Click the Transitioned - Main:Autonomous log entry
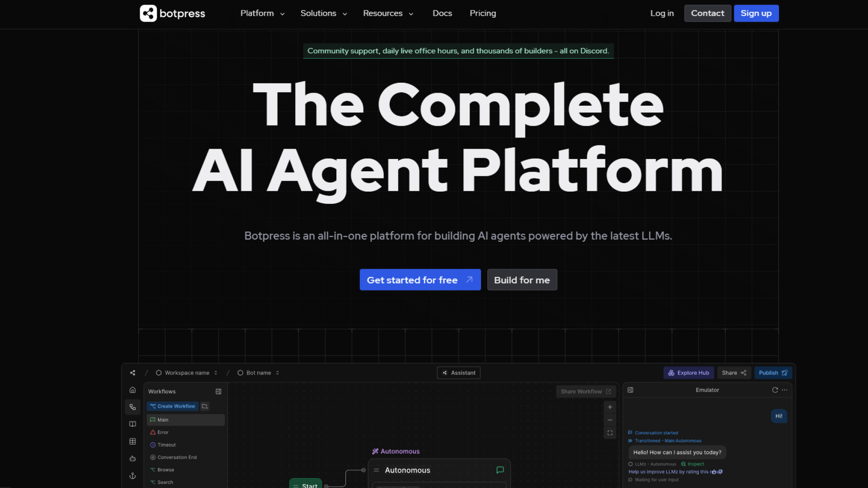 point(665,441)
